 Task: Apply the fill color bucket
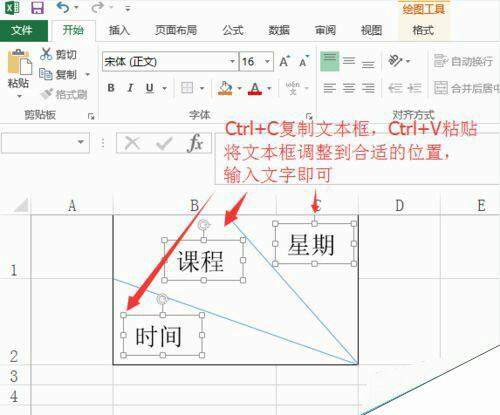(225, 88)
